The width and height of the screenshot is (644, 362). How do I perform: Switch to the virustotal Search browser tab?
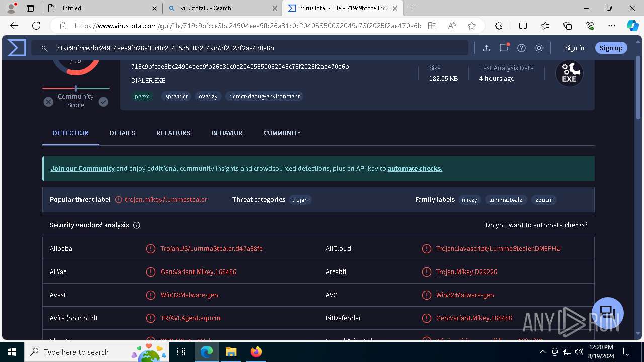[x=222, y=8]
